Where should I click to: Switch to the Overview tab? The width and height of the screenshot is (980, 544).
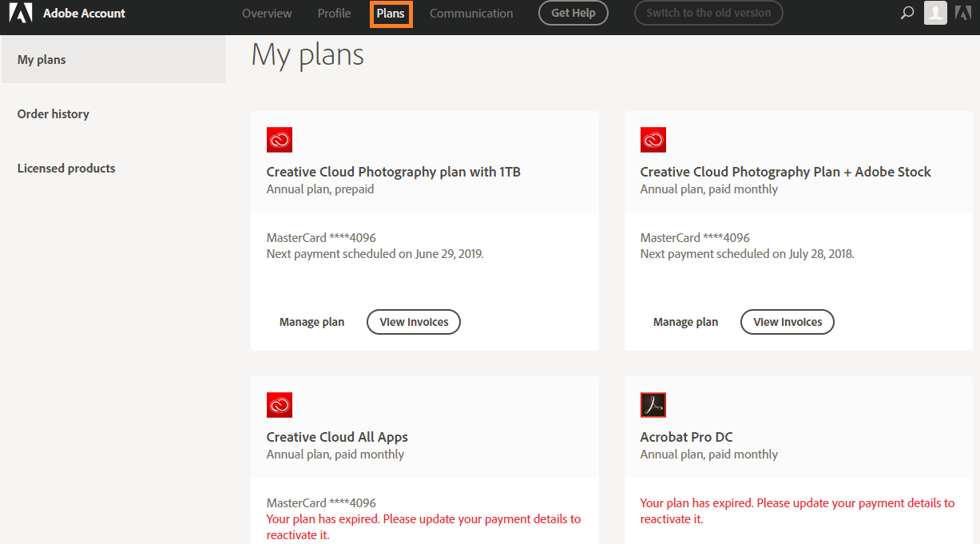[267, 14]
